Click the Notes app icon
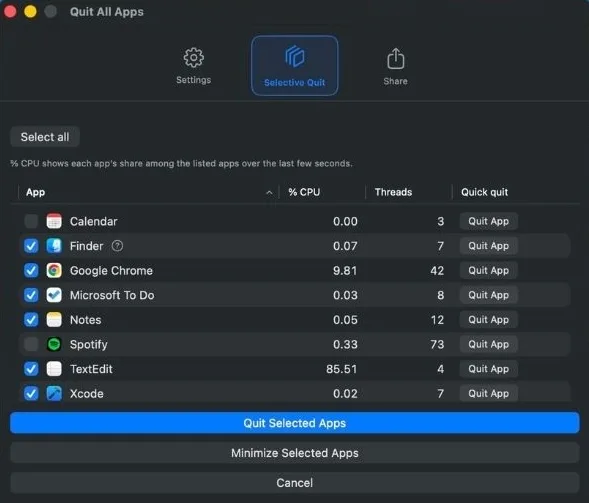Viewport: 589px width, 503px height. click(54, 320)
